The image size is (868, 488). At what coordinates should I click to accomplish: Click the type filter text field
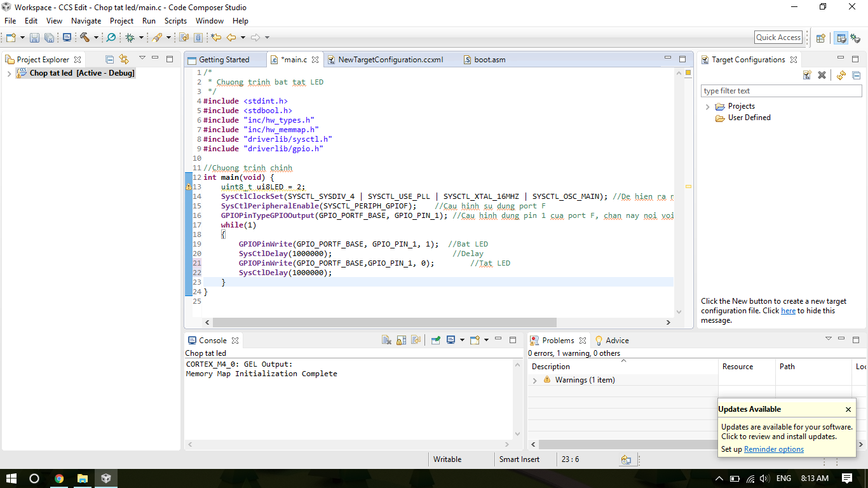(x=781, y=91)
